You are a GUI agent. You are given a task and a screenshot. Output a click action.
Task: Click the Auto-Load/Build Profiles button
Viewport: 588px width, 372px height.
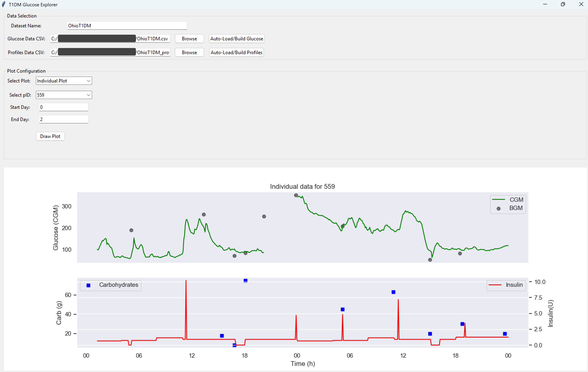coord(236,53)
